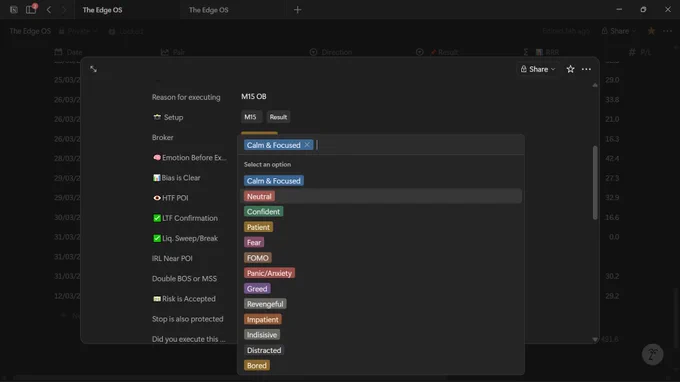Open page in full view icon
Screen dimensions: 680x382
coord(93,69)
